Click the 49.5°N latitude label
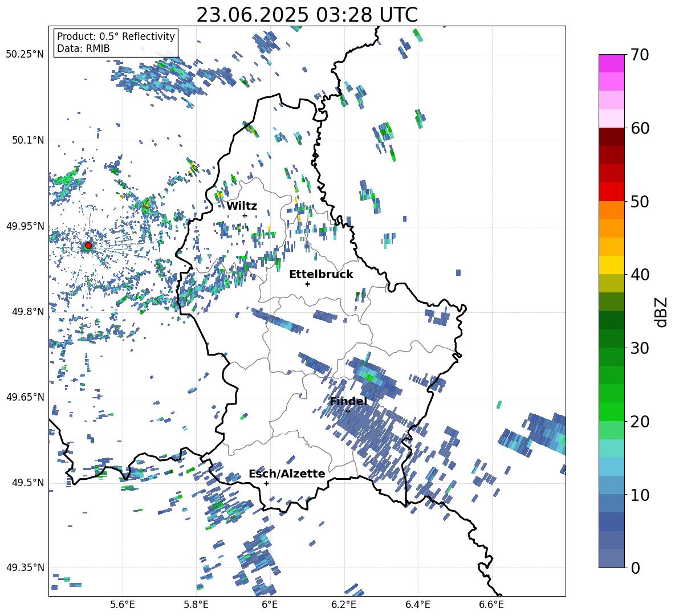 [x=27, y=482]
